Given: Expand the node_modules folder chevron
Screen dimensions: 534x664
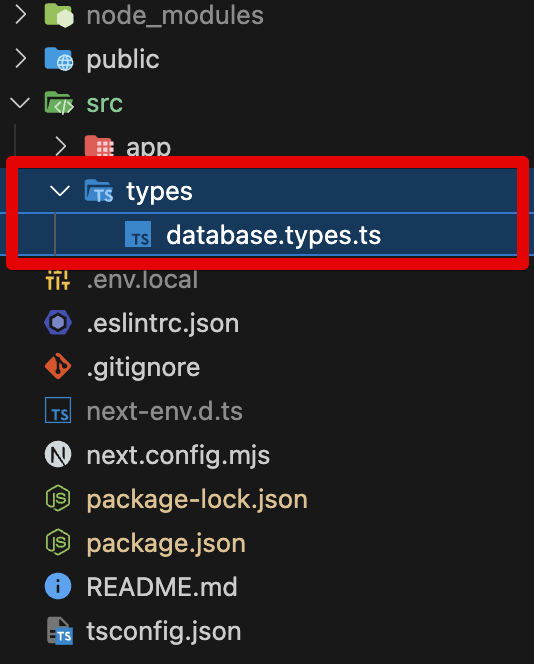Looking at the screenshot, I should pos(20,15).
